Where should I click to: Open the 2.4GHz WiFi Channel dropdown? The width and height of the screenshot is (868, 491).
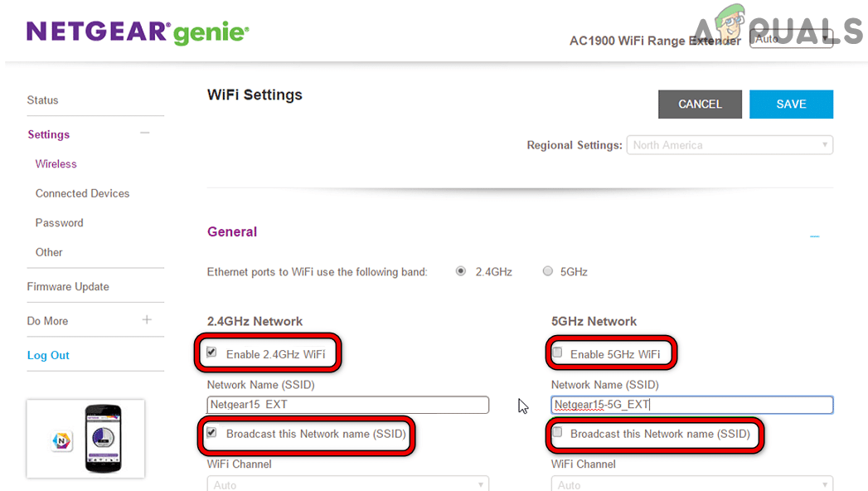pyautogui.click(x=347, y=484)
